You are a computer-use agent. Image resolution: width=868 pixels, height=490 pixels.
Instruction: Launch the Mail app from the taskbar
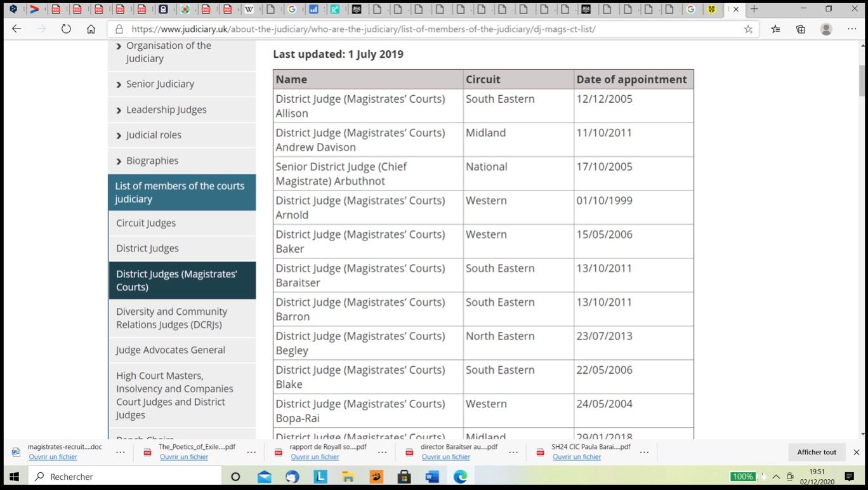pos(264,477)
